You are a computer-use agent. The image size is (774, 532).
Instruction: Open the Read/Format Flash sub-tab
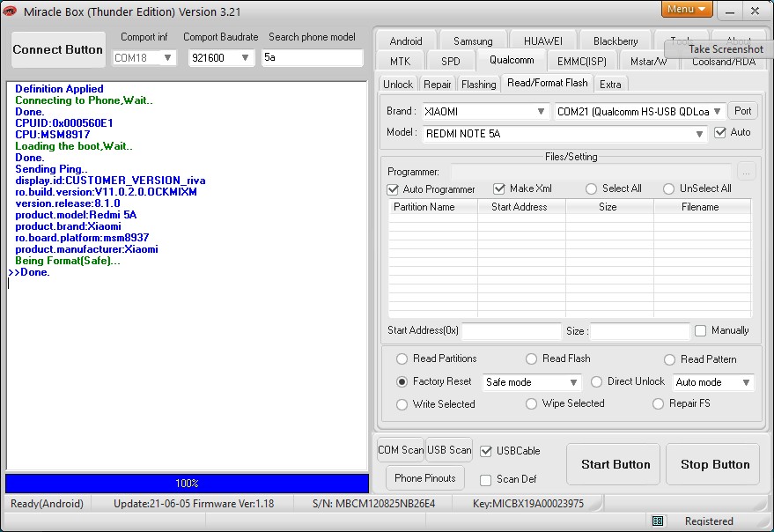pyautogui.click(x=548, y=83)
